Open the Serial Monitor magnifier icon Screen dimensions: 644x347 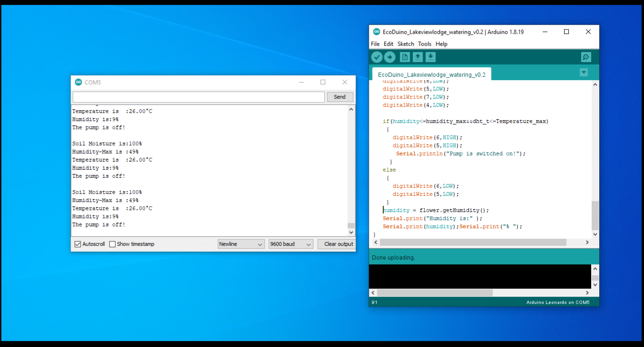[x=586, y=57]
